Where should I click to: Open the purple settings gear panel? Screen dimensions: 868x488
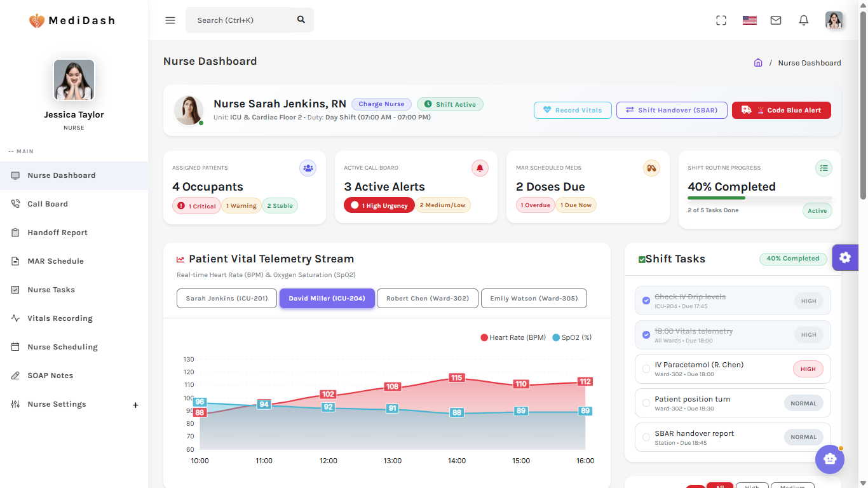pyautogui.click(x=845, y=257)
